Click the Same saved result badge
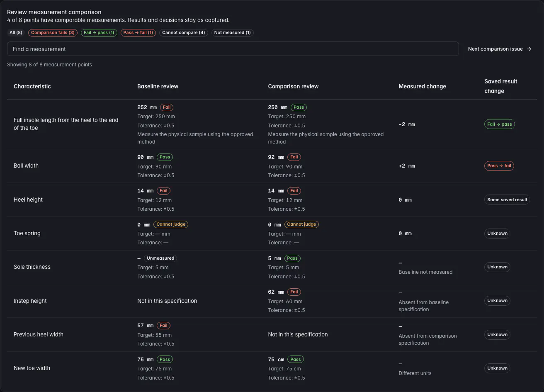 (x=507, y=200)
